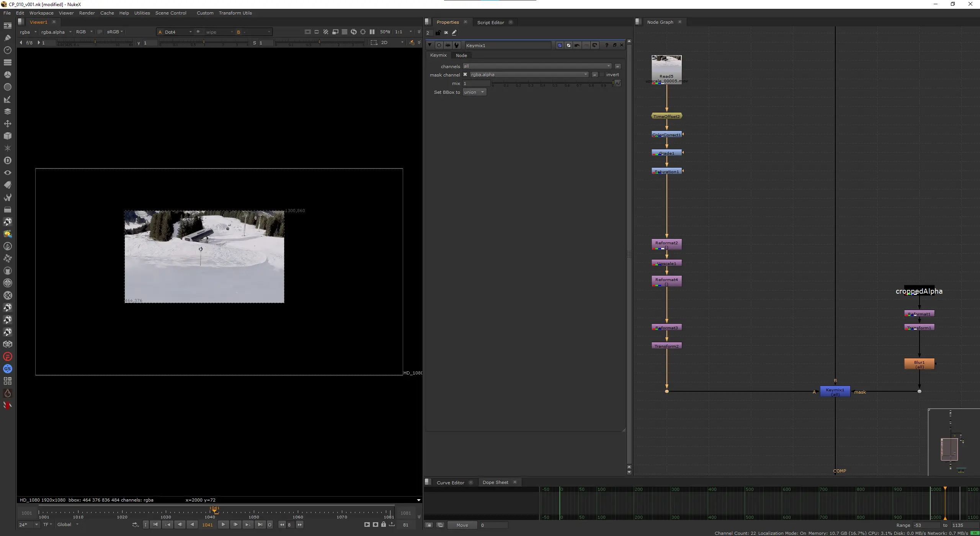The height and width of the screenshot is (536, 980).
Task: Click the viewer gain slider
Action: click(96, 42)
